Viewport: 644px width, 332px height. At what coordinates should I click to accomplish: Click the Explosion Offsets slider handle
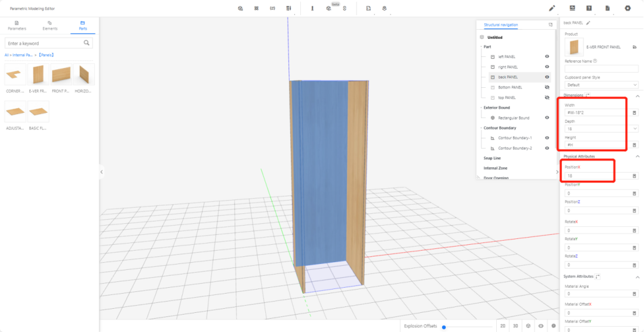click(444, 327)
